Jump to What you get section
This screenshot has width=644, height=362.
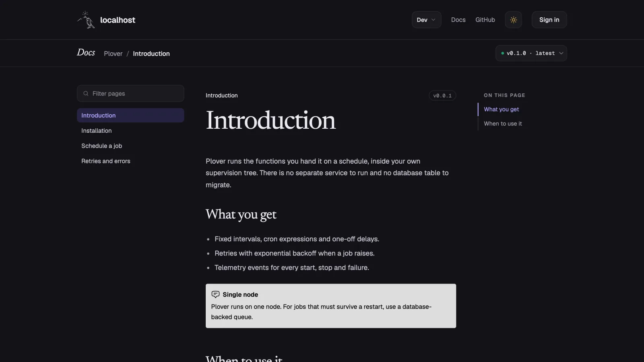click(x=501, y=109)
